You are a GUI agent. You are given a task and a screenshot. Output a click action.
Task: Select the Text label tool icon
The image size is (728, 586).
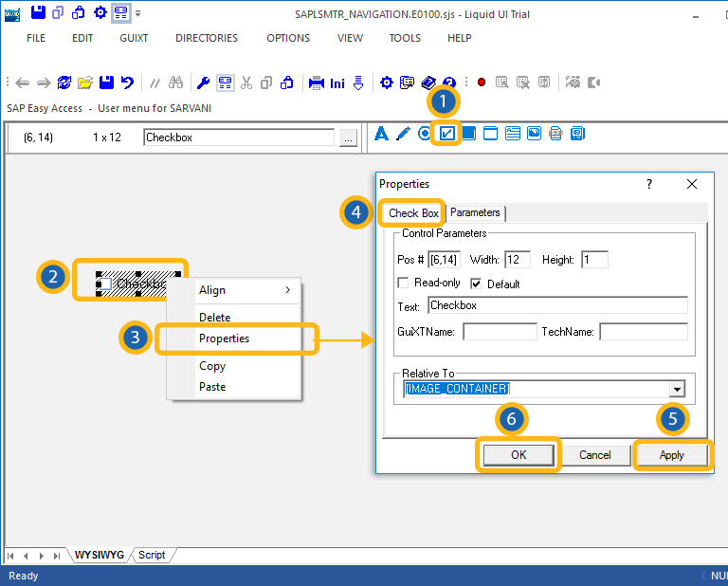(x=383, y=134)
